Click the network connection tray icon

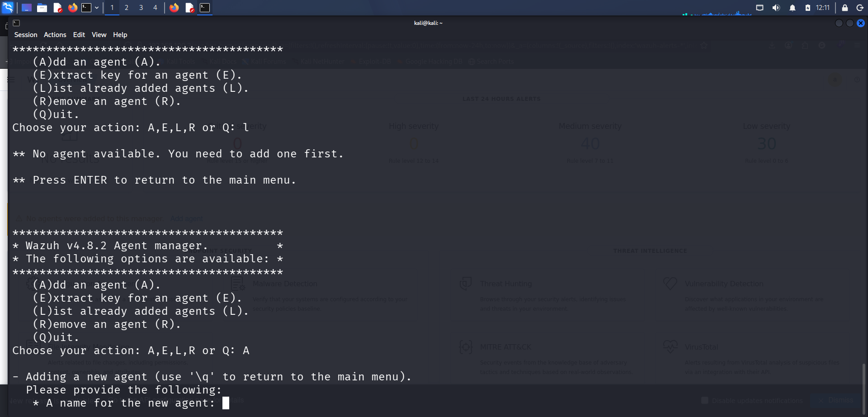coord(760,8)
